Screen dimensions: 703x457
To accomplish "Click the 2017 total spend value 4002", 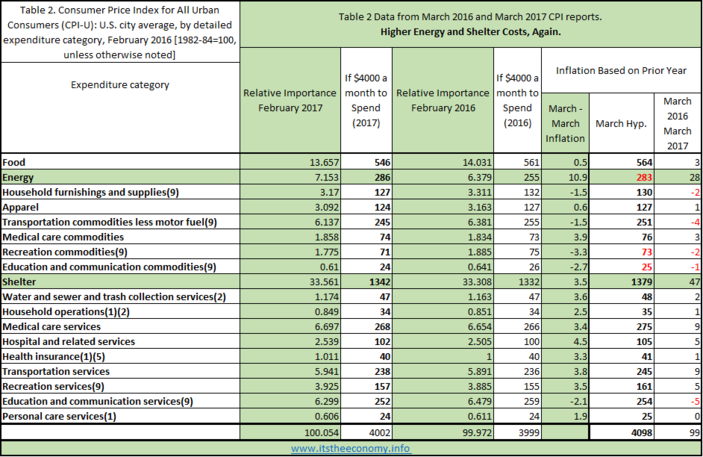I will point(379,433).
